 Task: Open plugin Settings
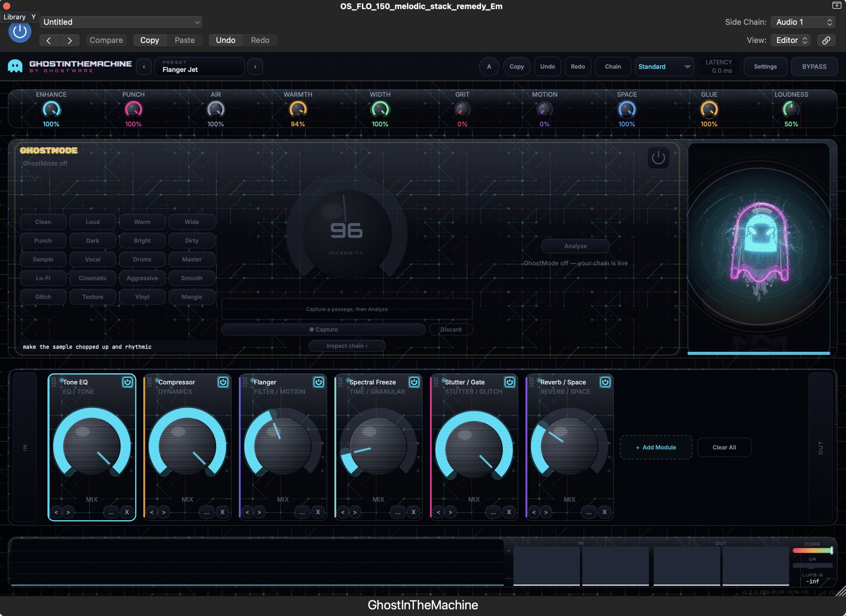[x=765, y=67]
